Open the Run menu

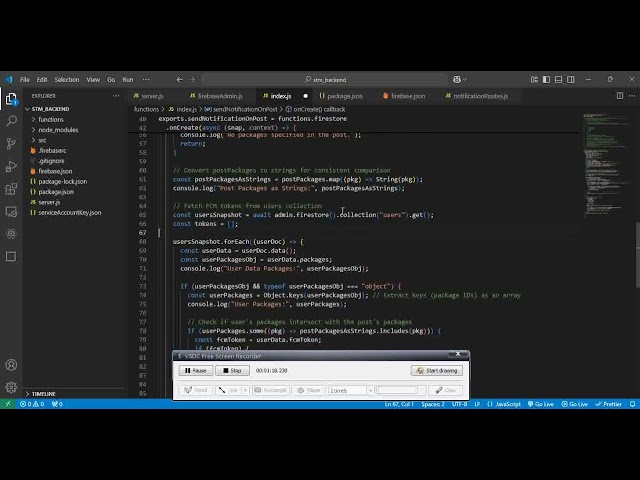point(128,80)
